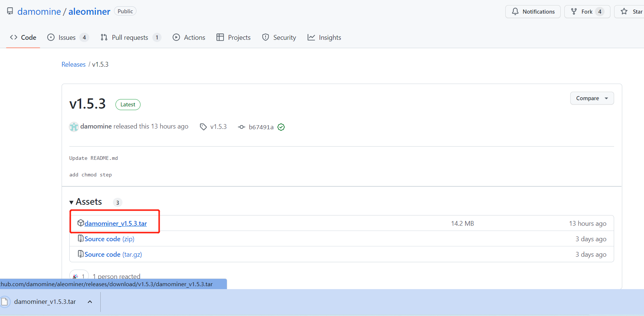Click the Issues count badge 4
This screenshot has height=316, width=644.
(x=84, y=38)
